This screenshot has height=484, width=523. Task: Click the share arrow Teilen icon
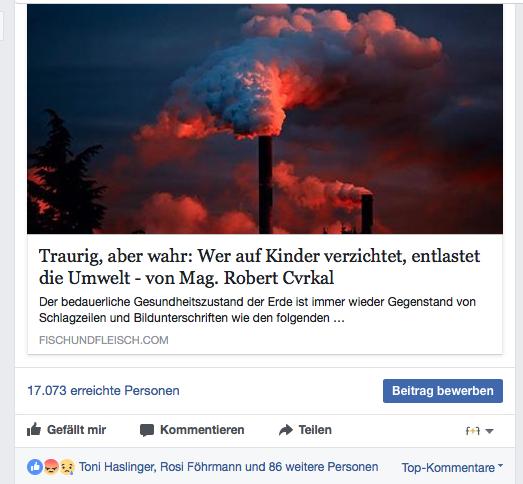pyautogui.click(x=286, y=430)
